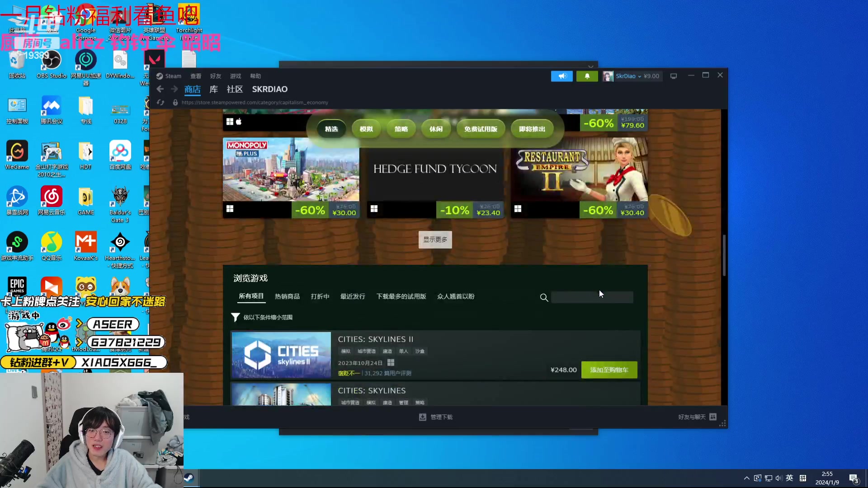Screen dimensions: 868x488
Task: Go forward with Steam's forward arrow
Action: click(175, 89)
